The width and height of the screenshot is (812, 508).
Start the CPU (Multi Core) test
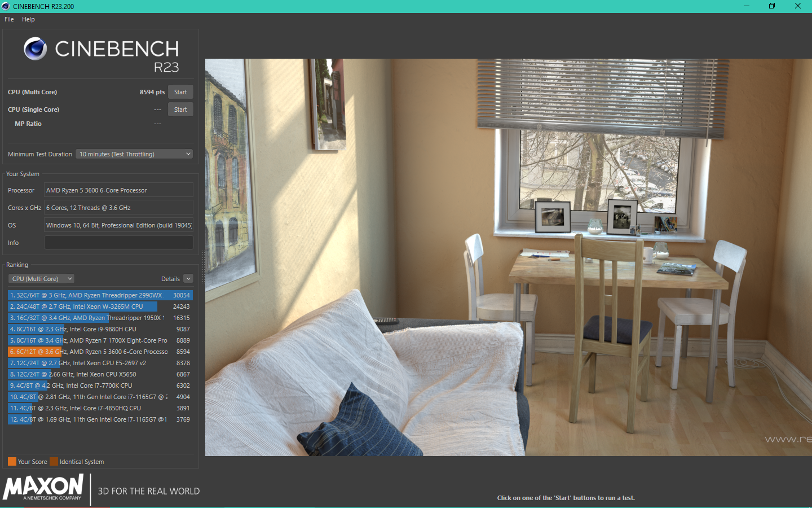[x=180, y=92]
